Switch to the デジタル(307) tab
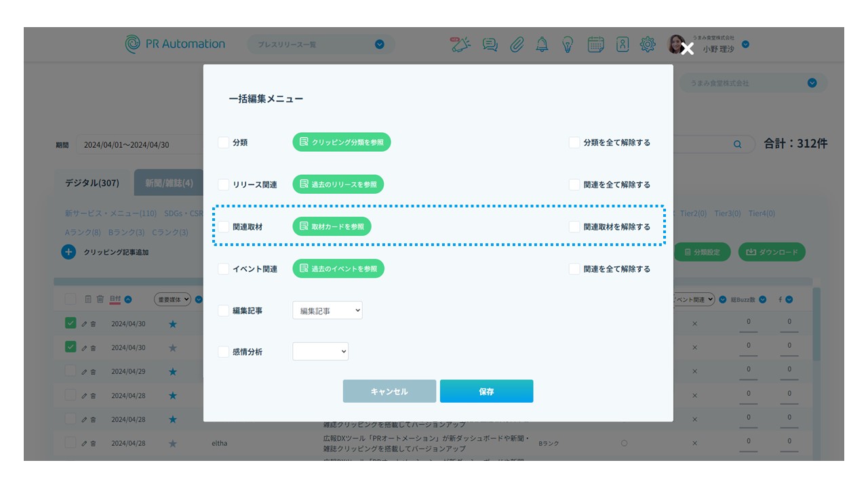 [x=92, y=183]
